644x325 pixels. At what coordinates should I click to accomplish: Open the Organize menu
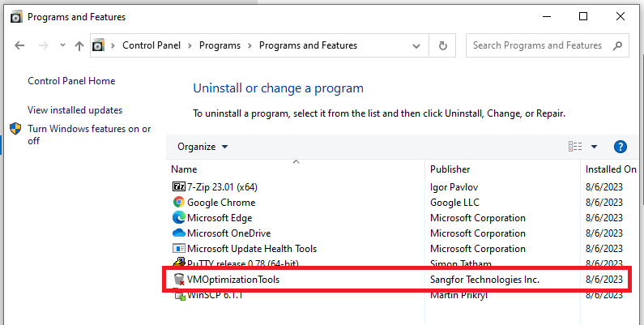coord(203,147)
